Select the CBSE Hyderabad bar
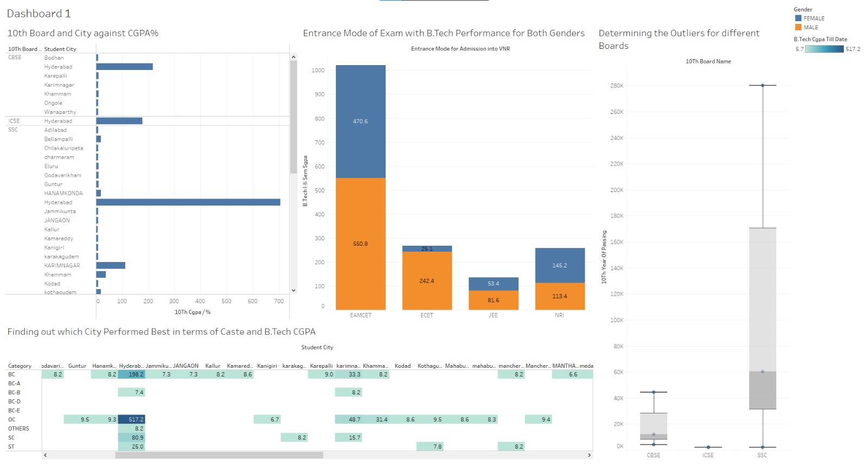The image size is (868, 473). click(x=124, y=67)
